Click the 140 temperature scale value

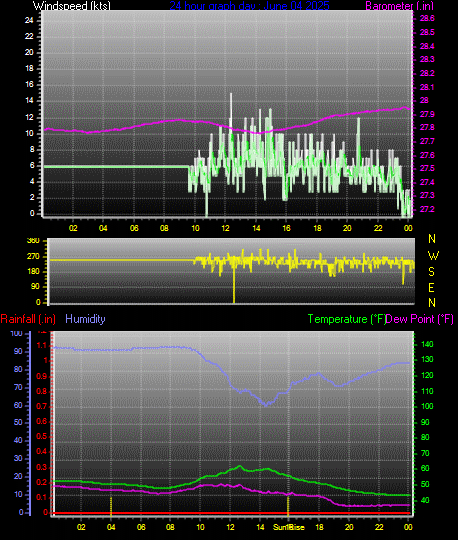click(x=427, y=344)
